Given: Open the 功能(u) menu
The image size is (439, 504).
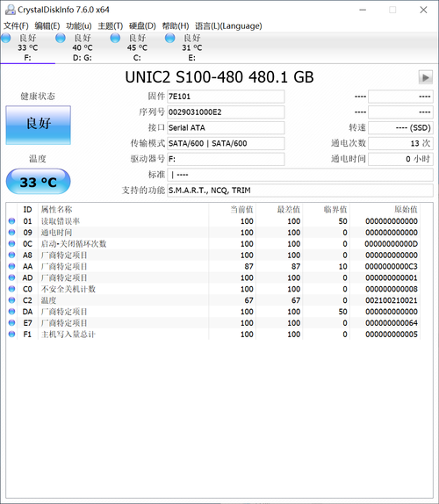Looking at the screenshot, I should (x=79, y=25).
